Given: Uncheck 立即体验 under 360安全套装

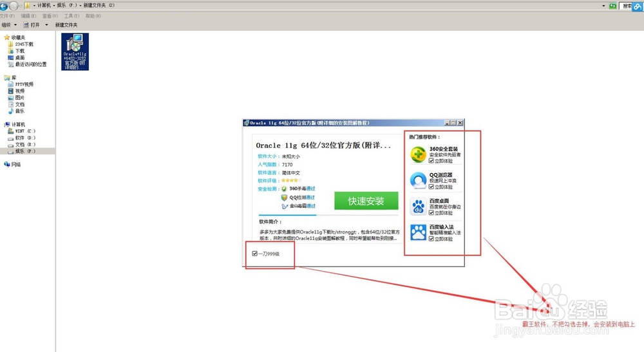Looking at the screenshot, I should (x=431, y=161).
